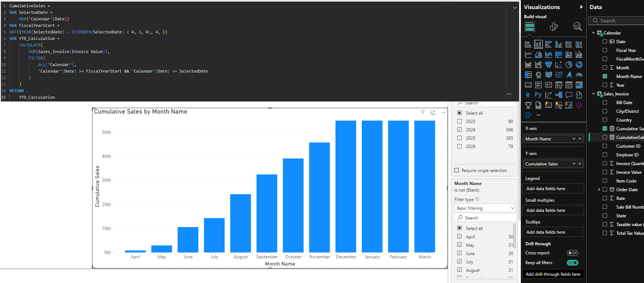Open Focus mode for the chart
644x283 pixels.
(x=433, y=113)
